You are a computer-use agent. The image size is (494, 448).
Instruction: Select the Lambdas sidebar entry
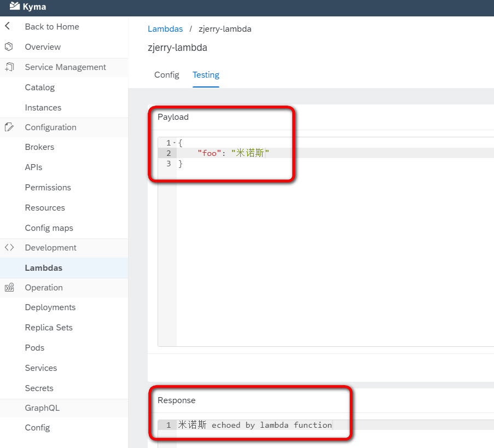pos(43,268)
